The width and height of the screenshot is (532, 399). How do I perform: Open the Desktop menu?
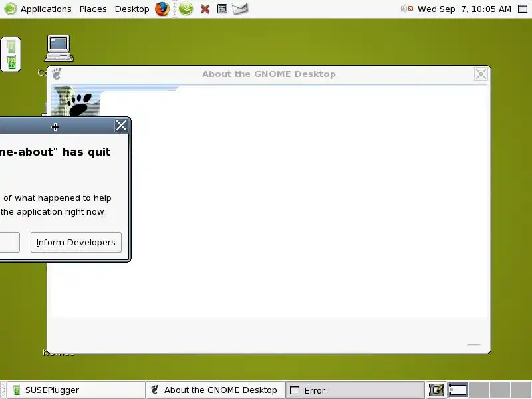(132, 9)
